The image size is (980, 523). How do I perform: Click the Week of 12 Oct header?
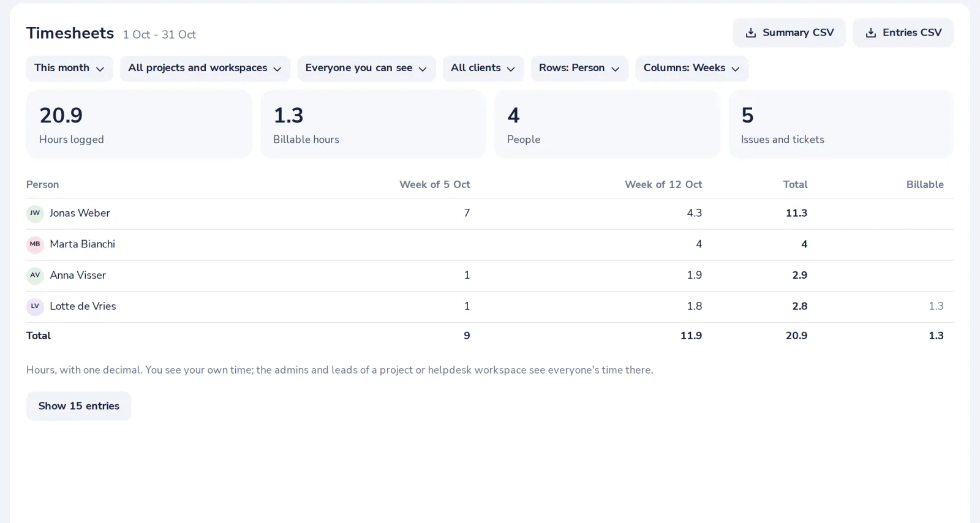[663, 184]
